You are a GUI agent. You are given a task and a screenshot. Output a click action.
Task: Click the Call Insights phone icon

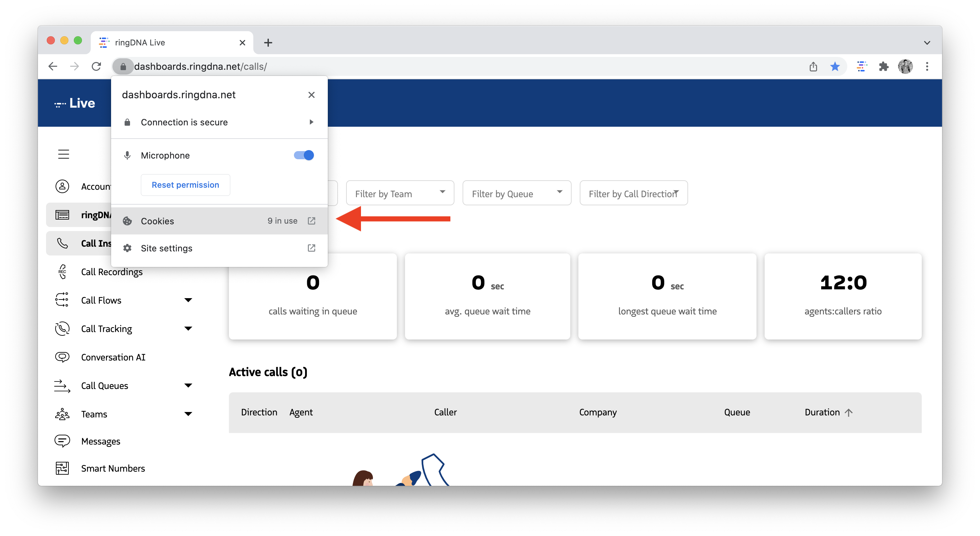click(62, 243)
